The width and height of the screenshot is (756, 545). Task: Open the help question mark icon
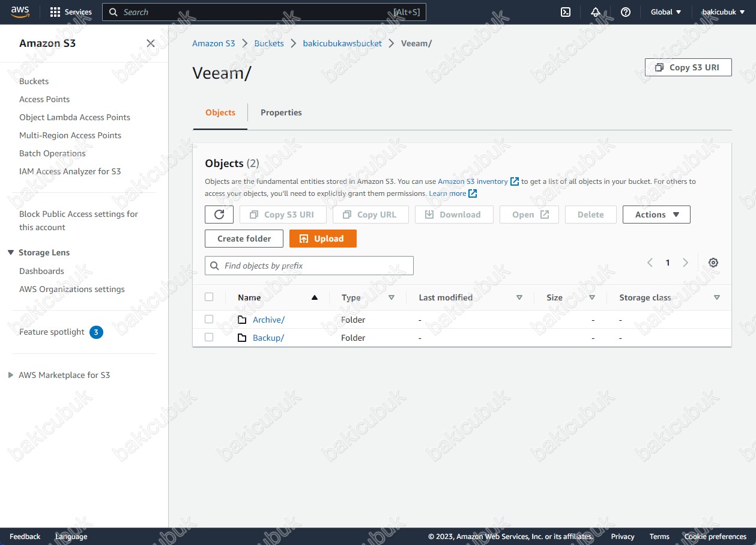[625, 12]
